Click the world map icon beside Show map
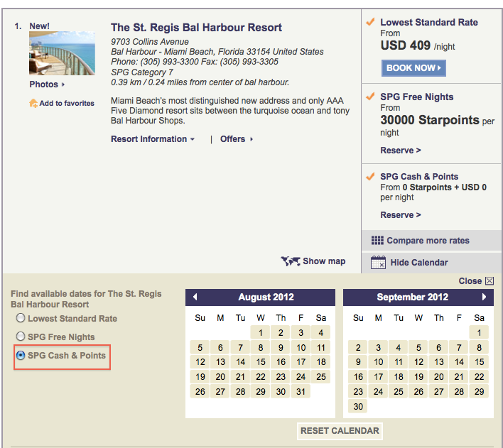The height and width of the screenshot is (448, 503). pyautogui.click(x=291, y=261)
